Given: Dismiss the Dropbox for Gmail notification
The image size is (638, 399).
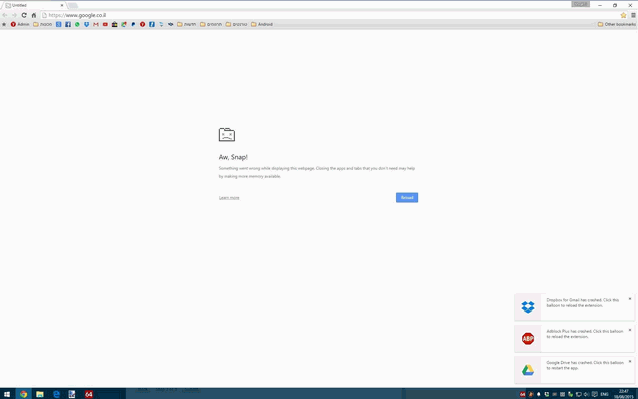Looking at the screenshot, I should 630,299.
